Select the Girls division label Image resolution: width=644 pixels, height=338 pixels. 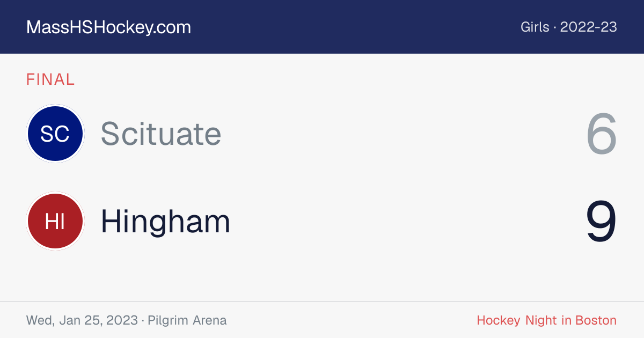(x=535, y=27)
